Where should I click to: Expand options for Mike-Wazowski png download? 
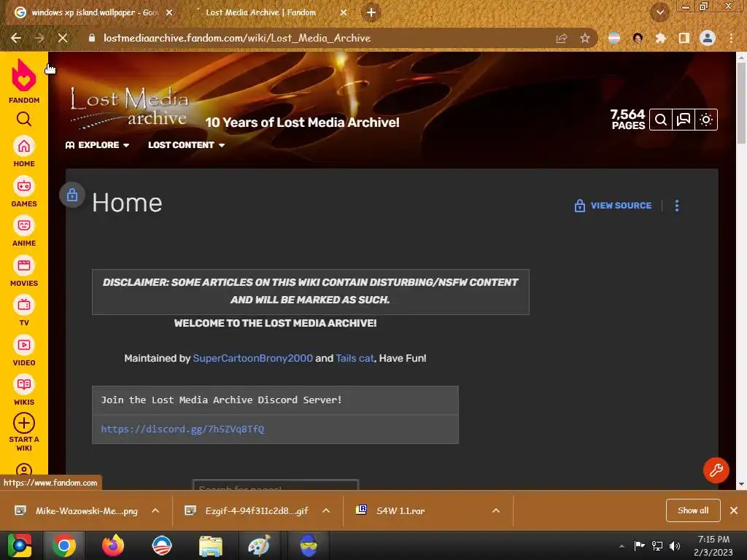pos(155,511)
